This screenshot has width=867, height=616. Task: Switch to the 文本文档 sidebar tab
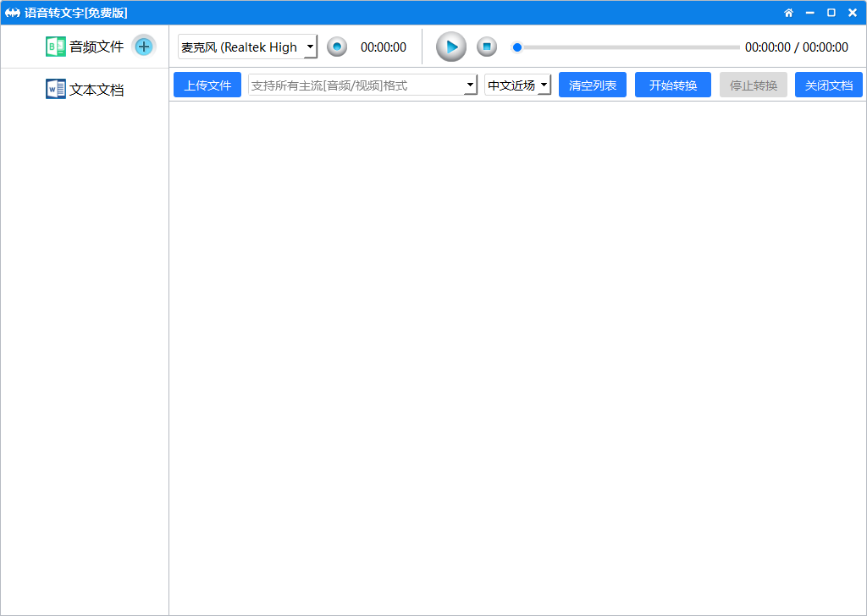[96, 90]
